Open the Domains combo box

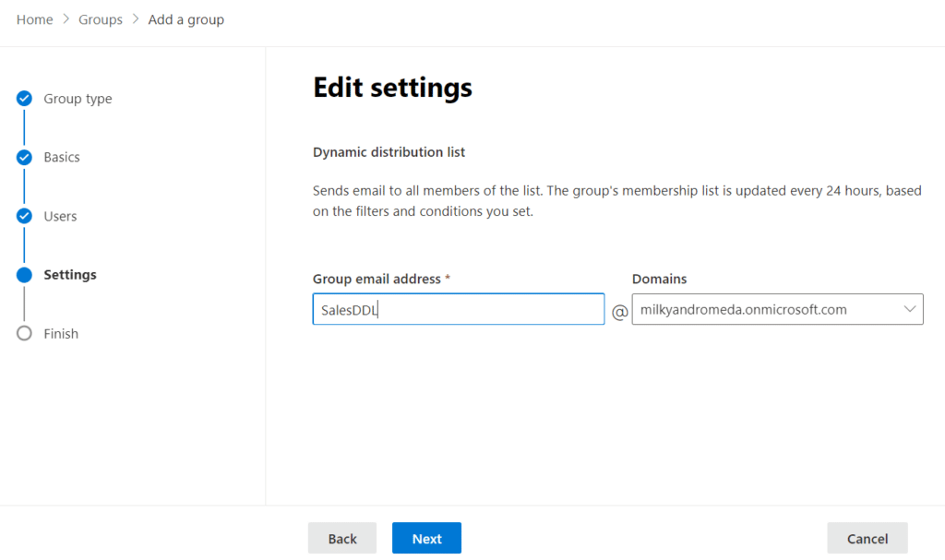pyautogui.click(x=768, y=310)
